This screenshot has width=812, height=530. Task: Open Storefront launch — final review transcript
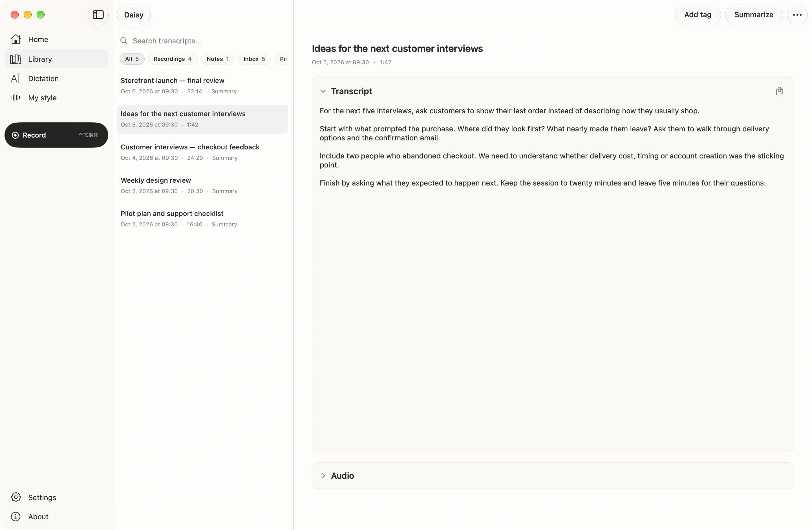[x=203, y=86]
